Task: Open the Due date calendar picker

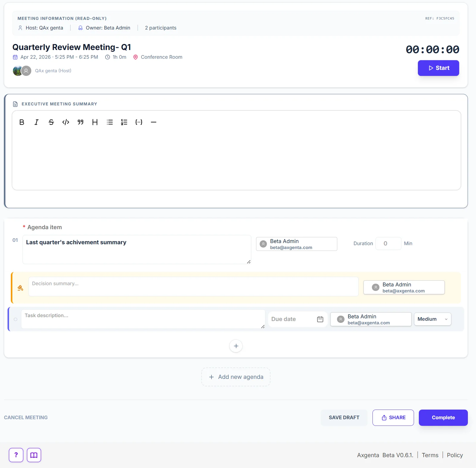Action: click(320, 319)
